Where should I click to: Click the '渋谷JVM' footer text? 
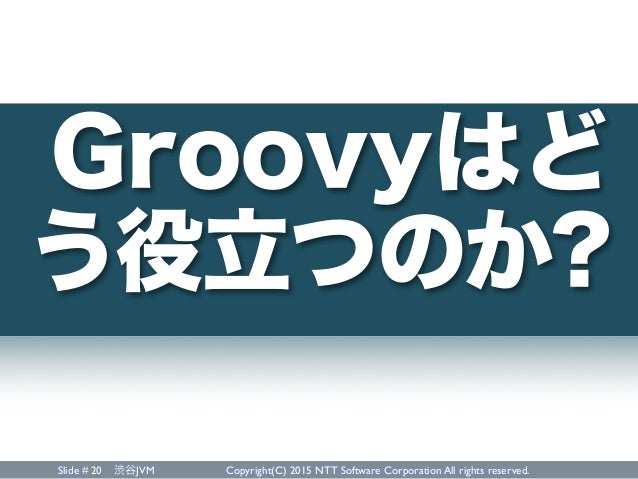coord(134,471)
